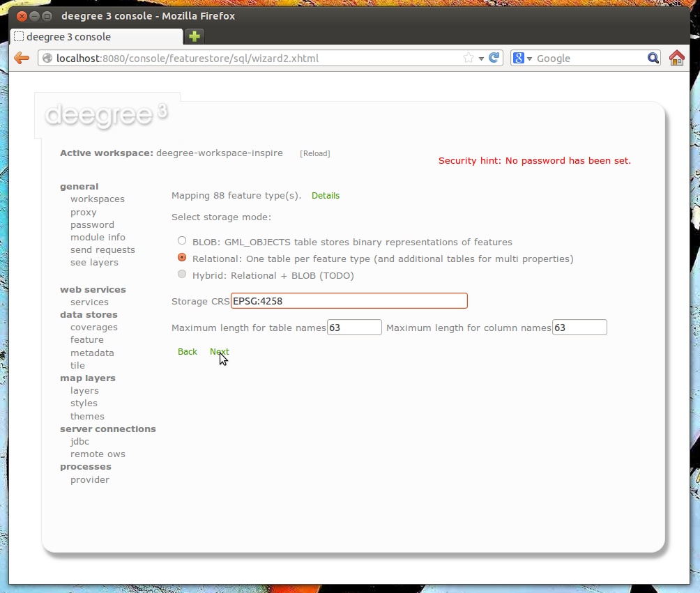
Task: Switch to the deegree 3 console tab
Action: [x=96, y=37]
